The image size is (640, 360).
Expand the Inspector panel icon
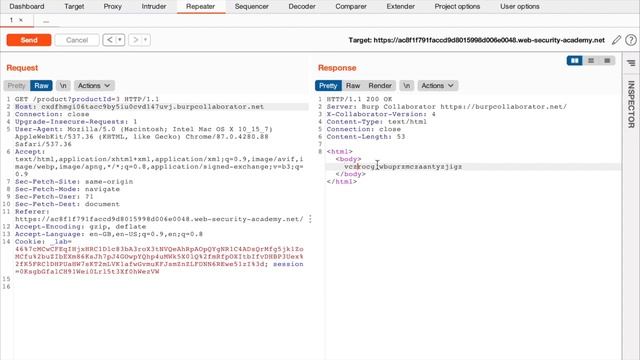pos(631,63)
